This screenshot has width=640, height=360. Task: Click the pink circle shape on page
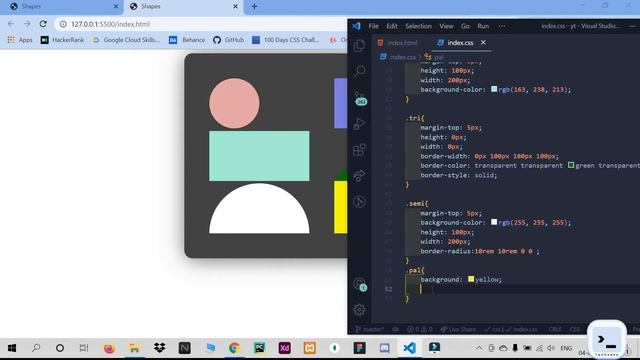pyautogui.click(x=234, y=103)
